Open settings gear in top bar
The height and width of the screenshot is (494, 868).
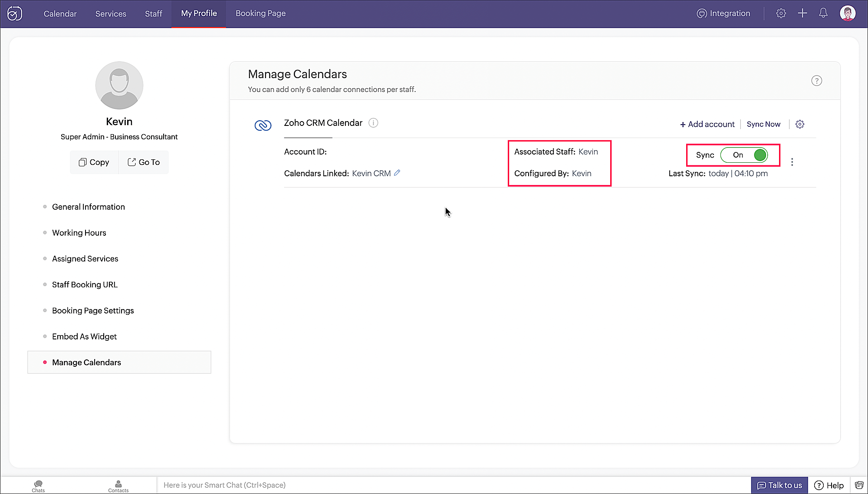coord(781,13)
